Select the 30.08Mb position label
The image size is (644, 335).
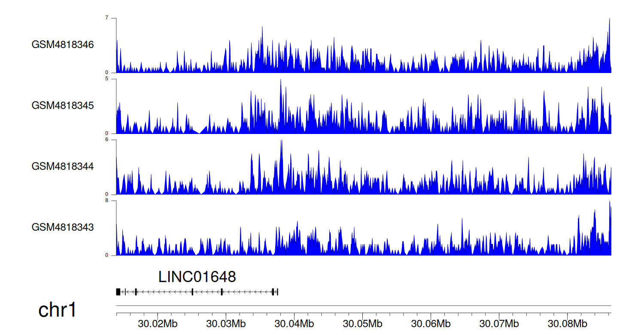click(x=567, y=323)
